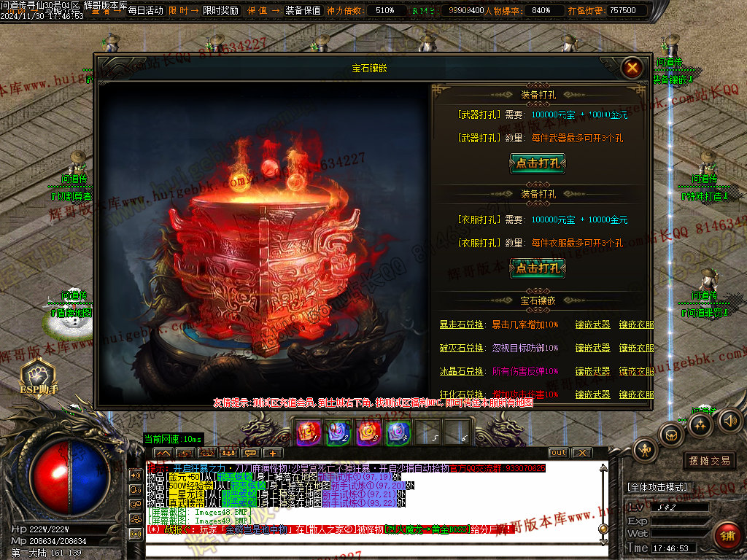747x560 pixels.
Task: Toggle sound with the speaker round button
Action: point(731,421)
